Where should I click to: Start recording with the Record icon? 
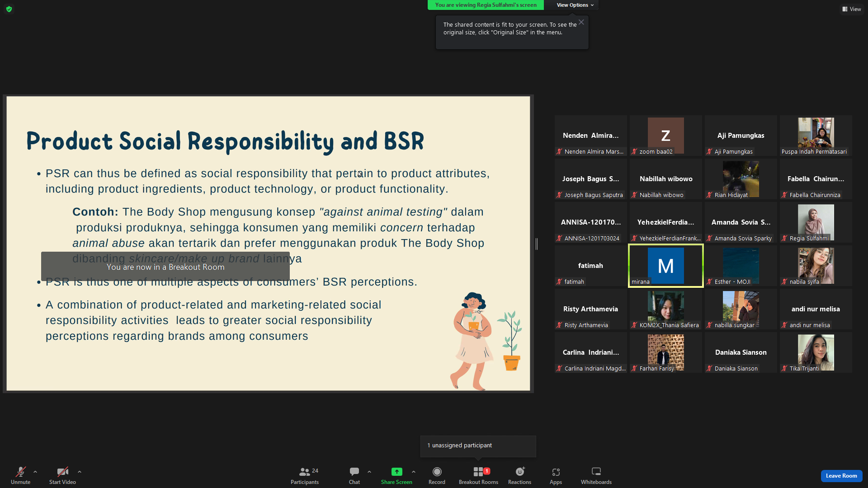click(x=437, y=472)
